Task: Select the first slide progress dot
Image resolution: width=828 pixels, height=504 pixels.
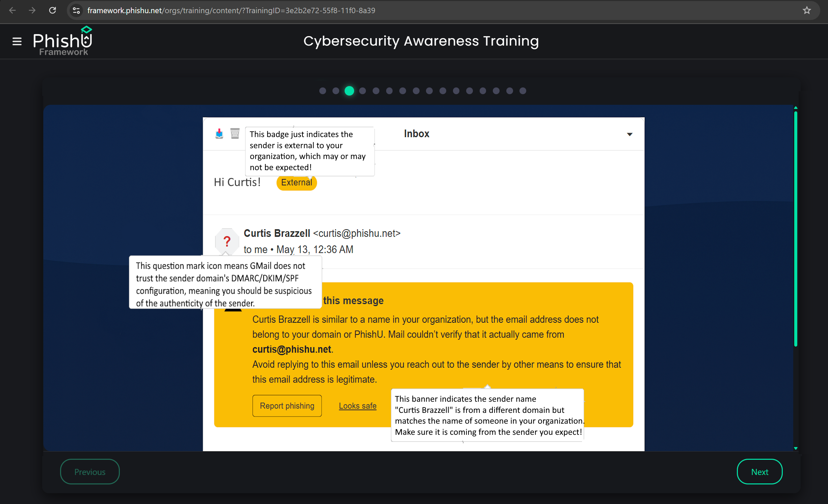Action: coord(323,91)
